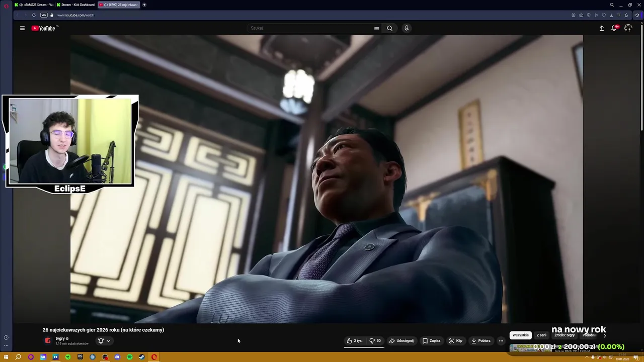644x362 pixels.
Task: Expand subscription notification bell dropdown
Action: pyautogui.click(x=104, y=341)
